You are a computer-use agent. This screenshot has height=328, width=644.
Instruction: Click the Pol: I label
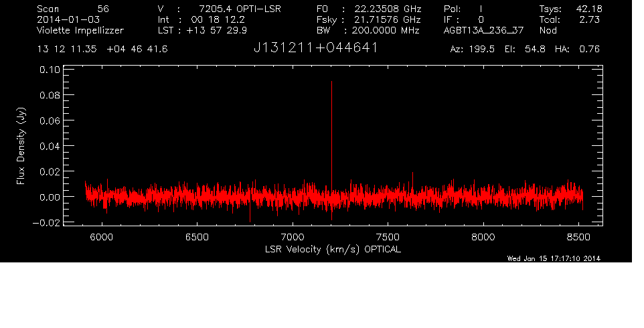463,9
